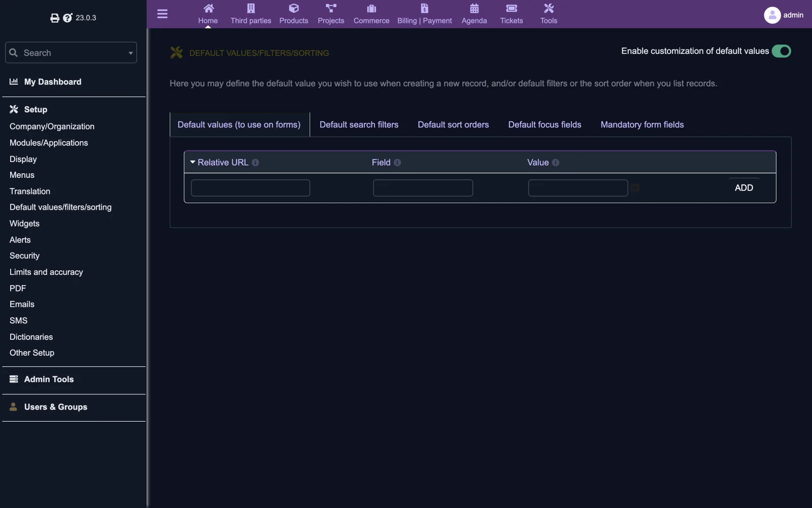Click the print icon in top-left corner

(55, 18)
